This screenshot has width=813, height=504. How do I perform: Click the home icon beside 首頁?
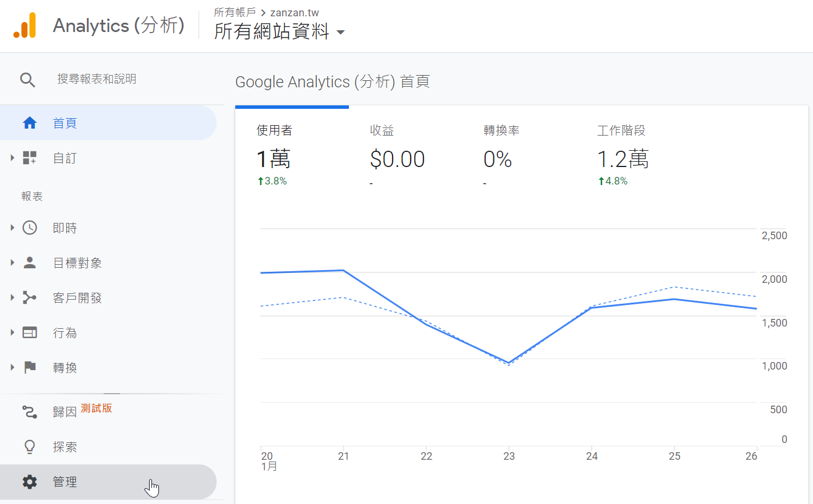coord(29,123)
